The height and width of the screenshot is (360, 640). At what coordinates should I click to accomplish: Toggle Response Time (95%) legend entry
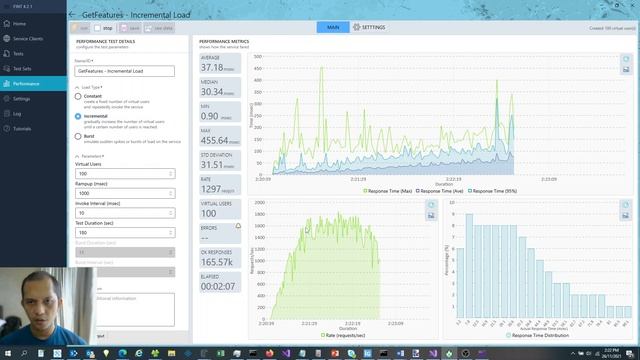(492, 191)
